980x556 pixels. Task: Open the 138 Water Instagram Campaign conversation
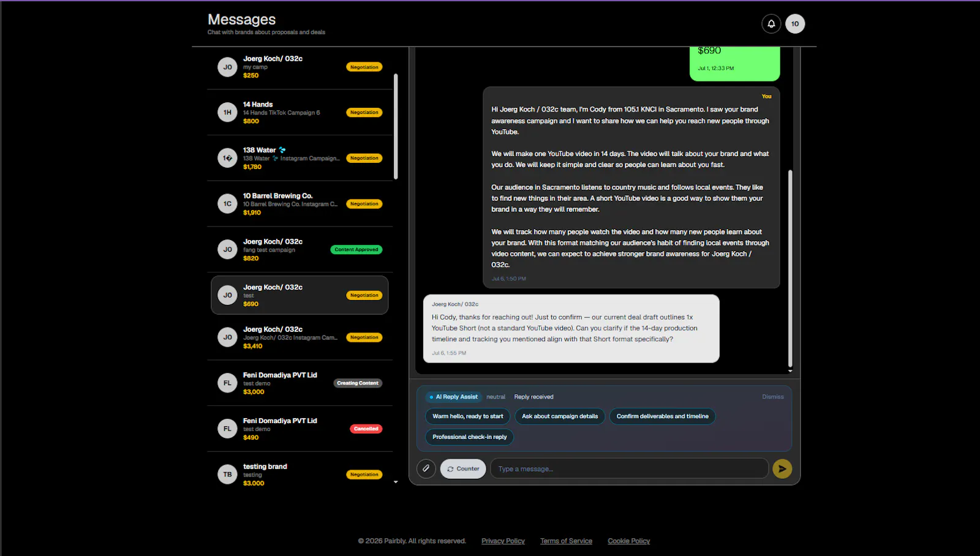pyautogui.click(x=300, y=158)
